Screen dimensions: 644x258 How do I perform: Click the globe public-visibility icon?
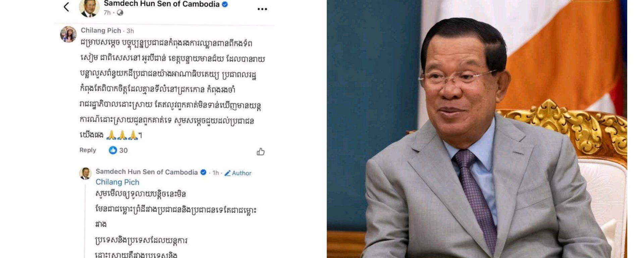(x=120, y=13)
